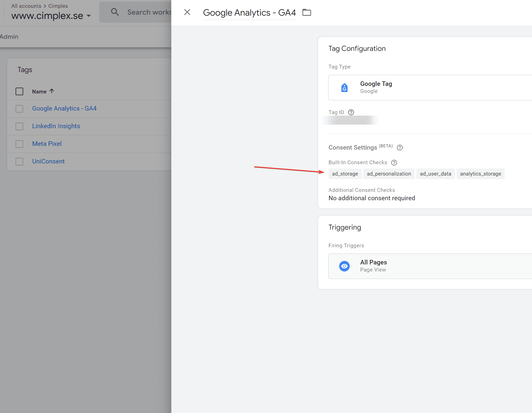
Task: Click the Tags panel heading
Action: click(25, 70)
